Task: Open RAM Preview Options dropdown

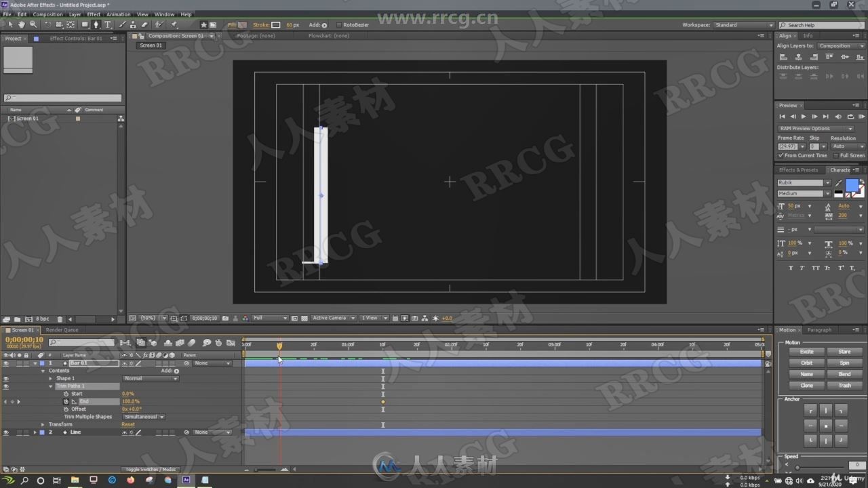Action: pos(816,128)
